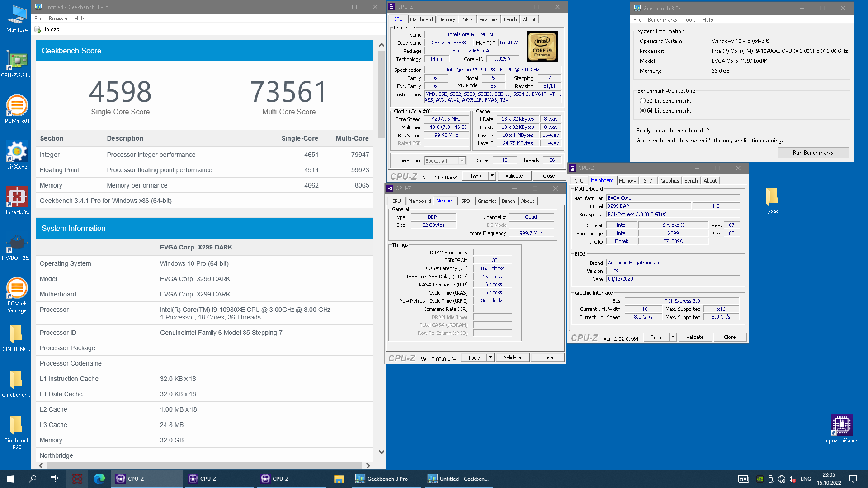Open the GPU-Z desktop shortcut
The height and width of the screenshot is (488, 868).
(x=17, y=64)
